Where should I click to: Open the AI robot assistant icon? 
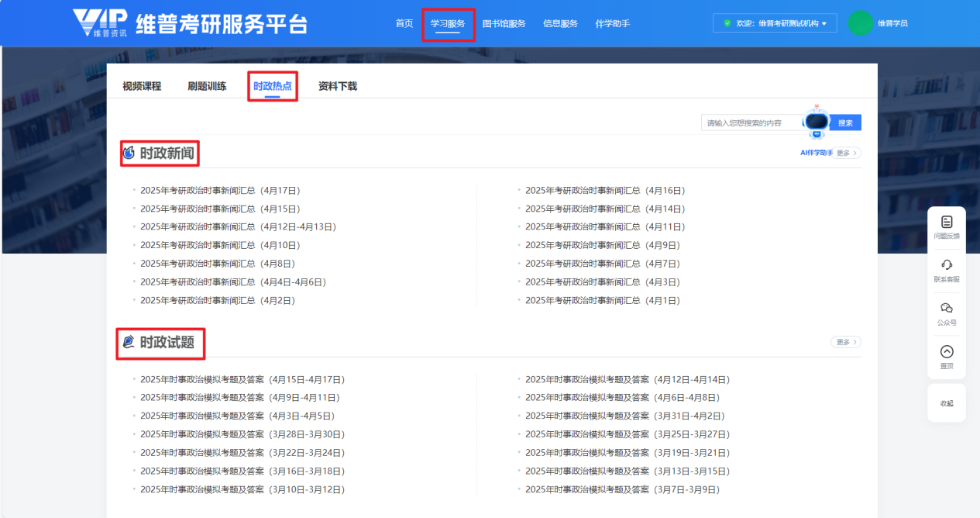click(x=817, y=122)
